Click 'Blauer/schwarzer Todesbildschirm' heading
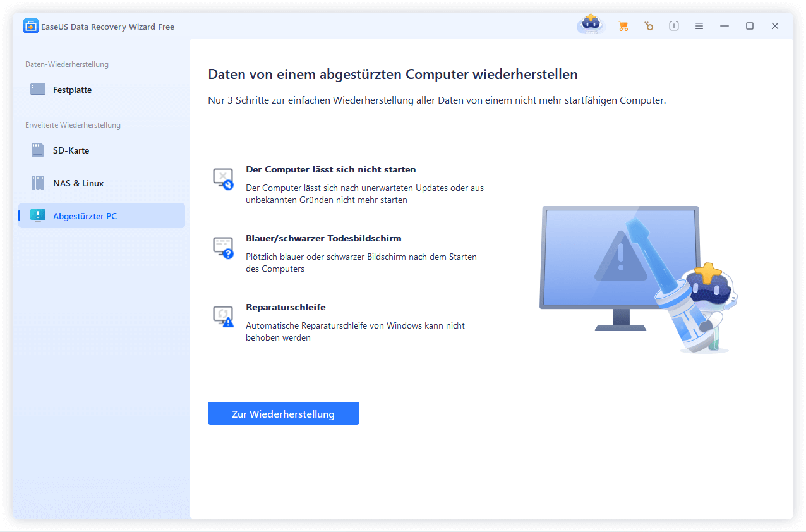The image size is (806, 532). (x=323, y=239)
